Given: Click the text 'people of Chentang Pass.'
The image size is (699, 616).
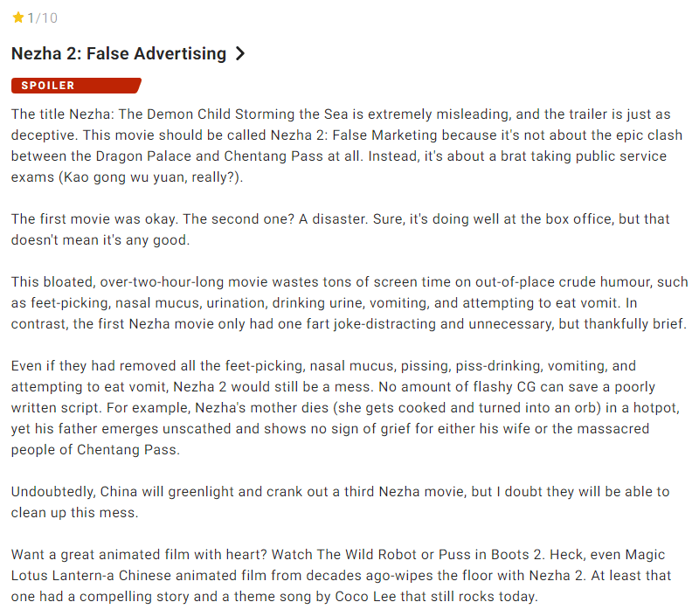Looking at the screenshot, I should 95,450.
